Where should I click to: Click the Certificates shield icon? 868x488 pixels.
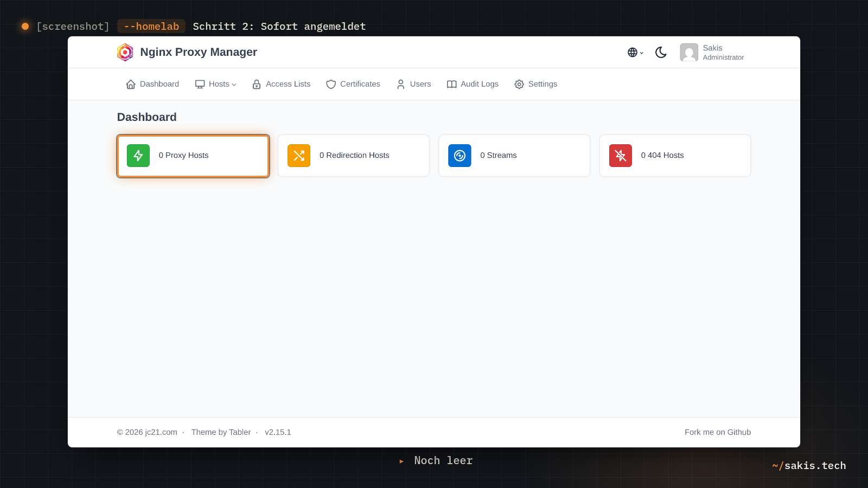pos(331,84)
